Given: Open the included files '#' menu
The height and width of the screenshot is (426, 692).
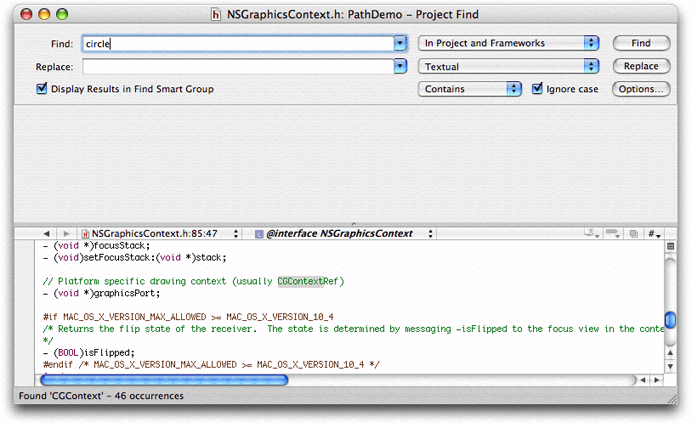Looking at the screenshot, I should click(x=655, y=233).
